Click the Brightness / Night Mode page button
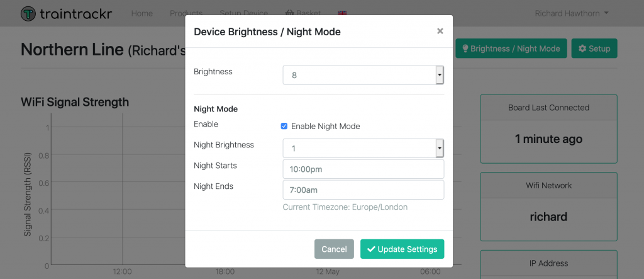644x279 pixels. pos(511,48)
